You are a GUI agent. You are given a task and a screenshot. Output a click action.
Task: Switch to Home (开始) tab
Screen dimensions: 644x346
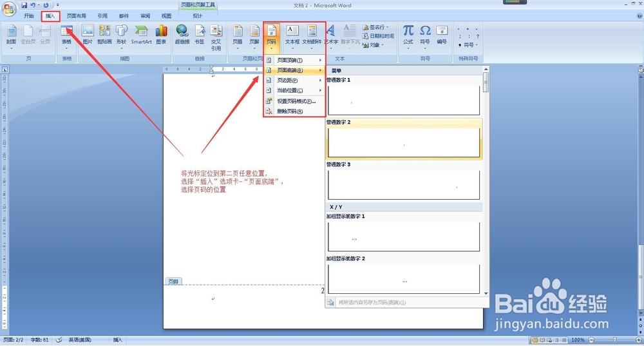[29, 15]
